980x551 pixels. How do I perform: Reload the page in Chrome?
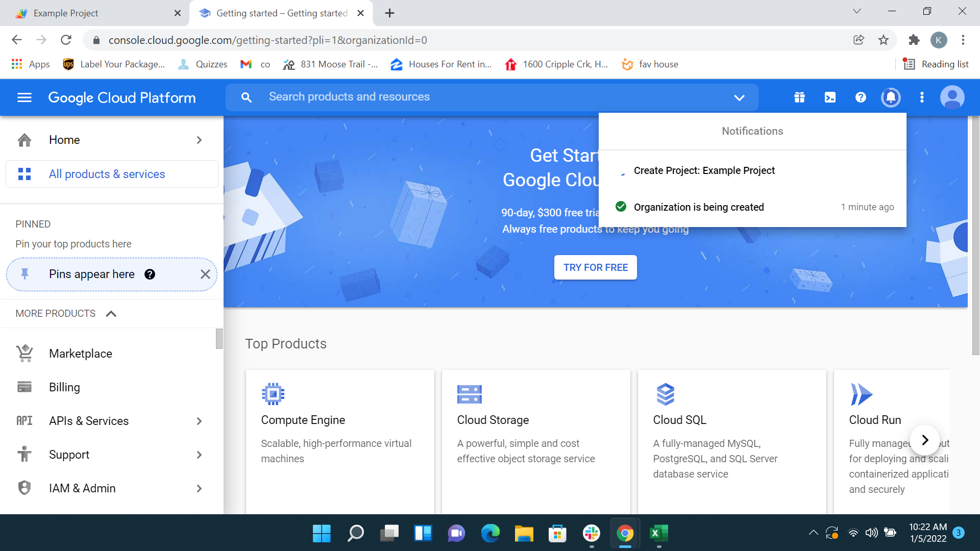[66, 40]
